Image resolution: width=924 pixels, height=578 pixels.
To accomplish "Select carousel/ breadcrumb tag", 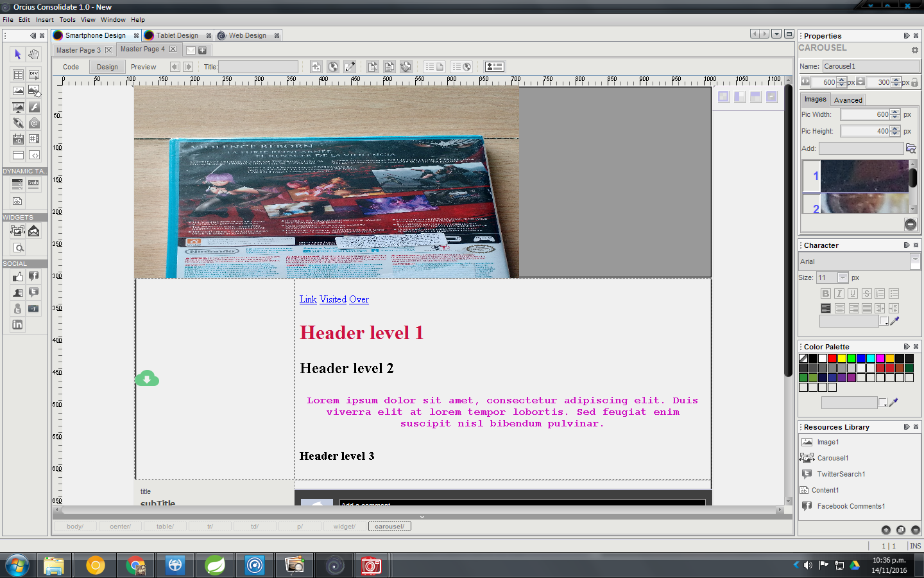I will 389,527.
